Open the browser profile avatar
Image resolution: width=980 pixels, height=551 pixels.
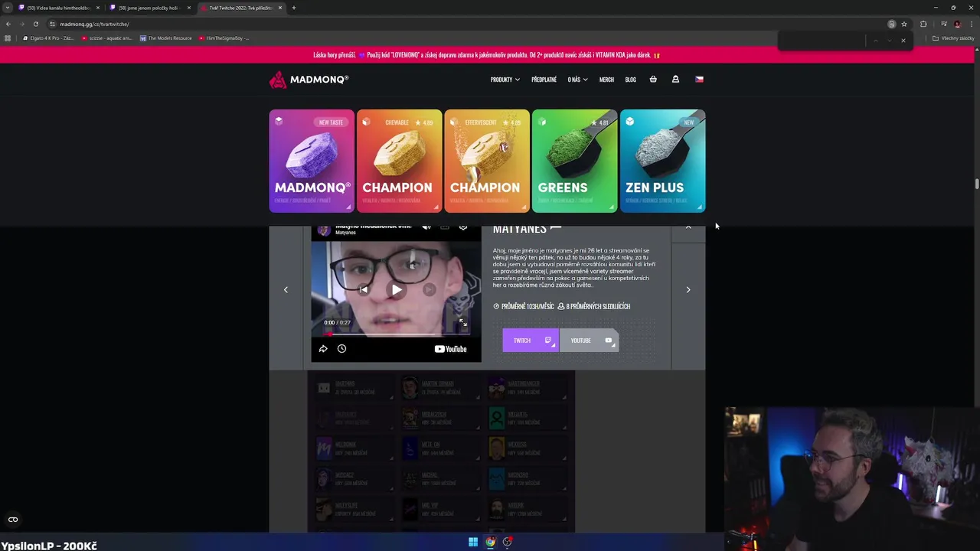click(x=957, y=24)
